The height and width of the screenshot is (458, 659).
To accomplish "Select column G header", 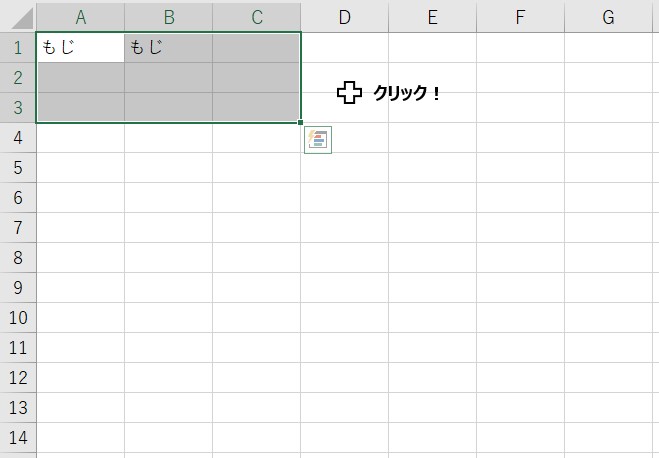I will point(608,17).
